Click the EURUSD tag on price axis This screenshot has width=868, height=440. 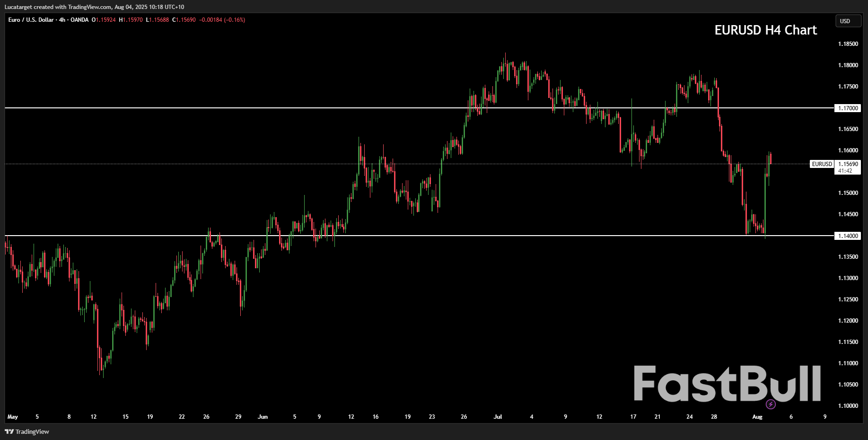pos(822,164)
